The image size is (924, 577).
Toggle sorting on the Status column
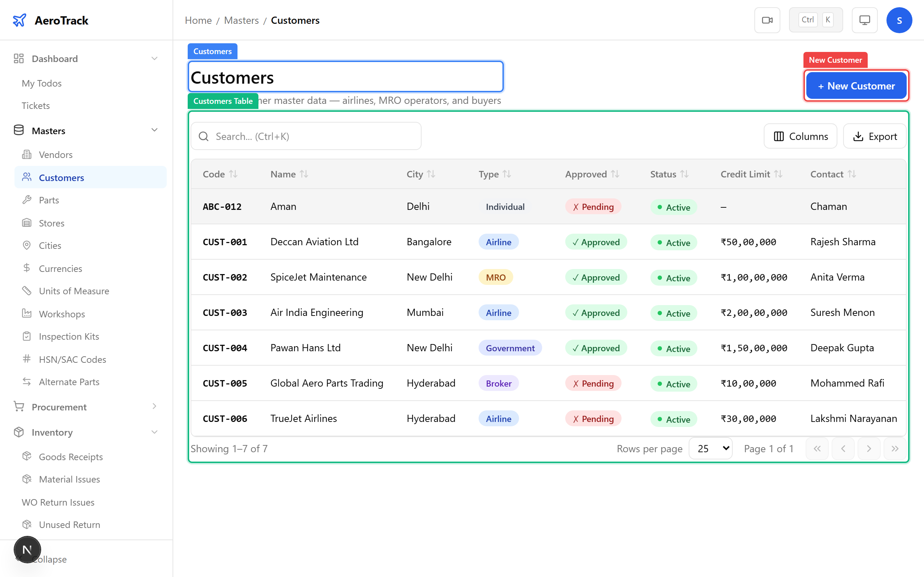pos(685,173)
